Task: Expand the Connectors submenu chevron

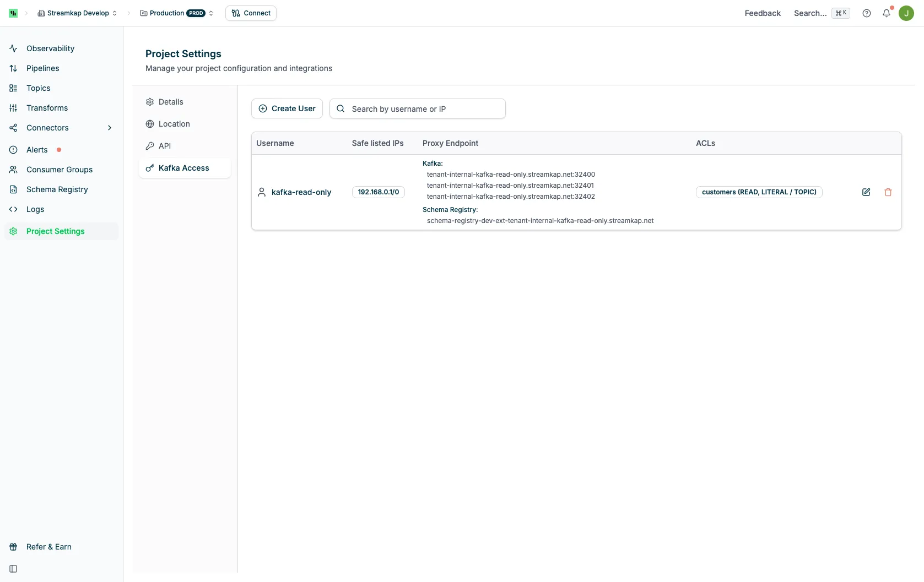Action: point(110,128)
